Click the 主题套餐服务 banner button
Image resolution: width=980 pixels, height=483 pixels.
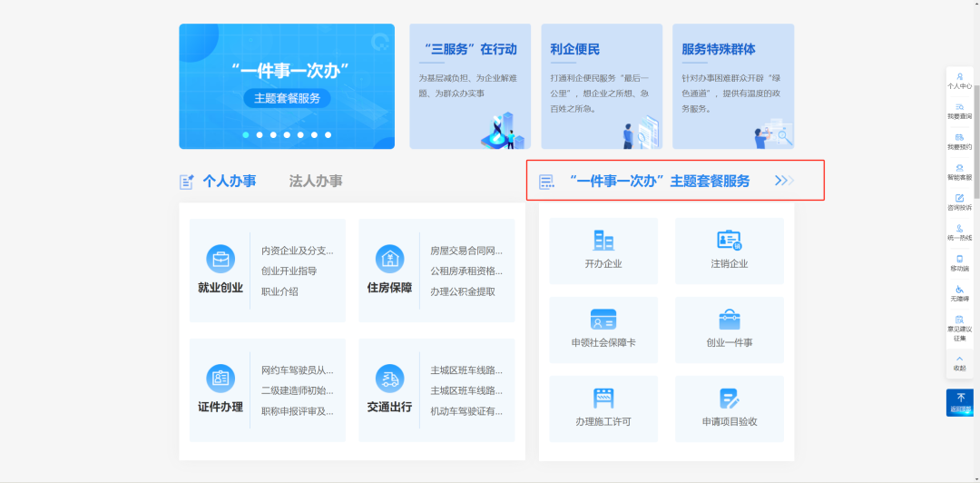click(287, 98)
